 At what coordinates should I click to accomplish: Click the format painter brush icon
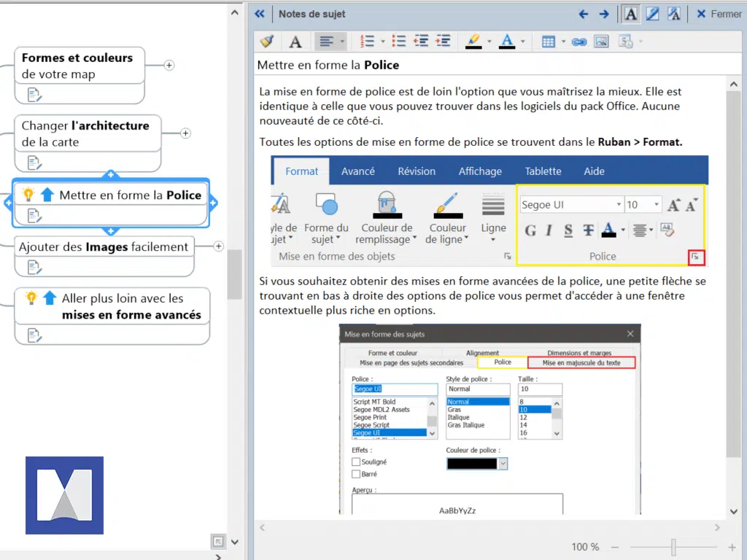[268, 42]
